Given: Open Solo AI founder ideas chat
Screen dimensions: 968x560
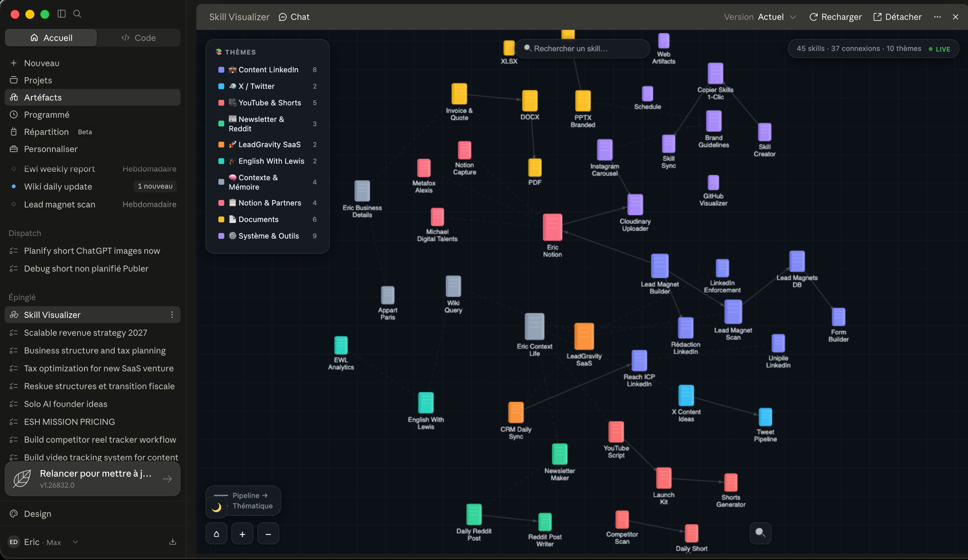Looking at the screenshot, I should pos(92,404).
